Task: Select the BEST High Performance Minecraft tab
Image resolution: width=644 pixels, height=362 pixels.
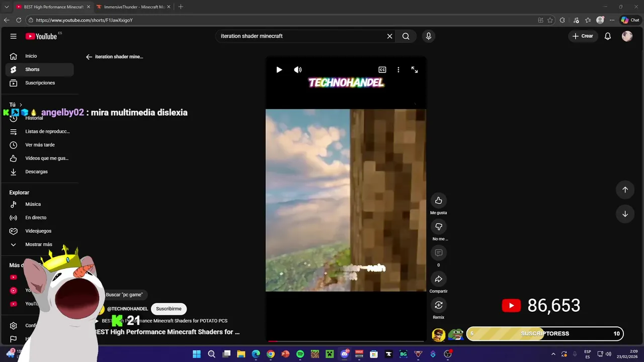Action: click(x=52, y=7)
